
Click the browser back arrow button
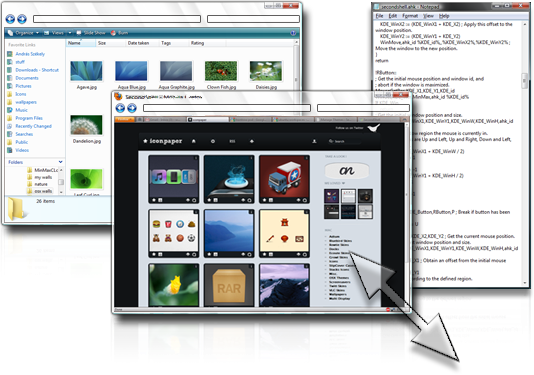click(x=120, y=108)
